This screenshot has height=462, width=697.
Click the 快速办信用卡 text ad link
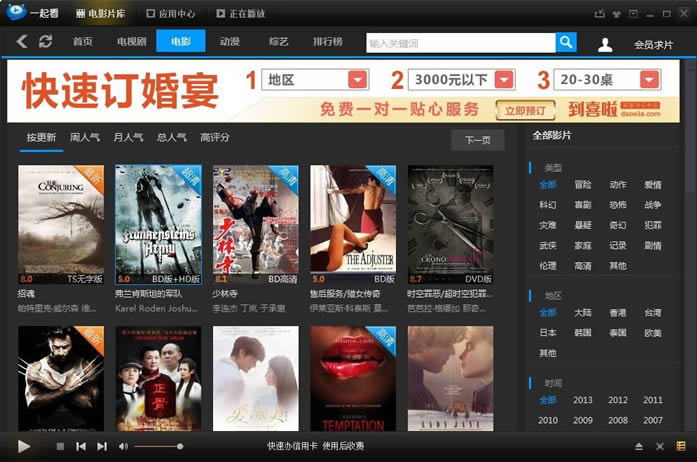292,446
